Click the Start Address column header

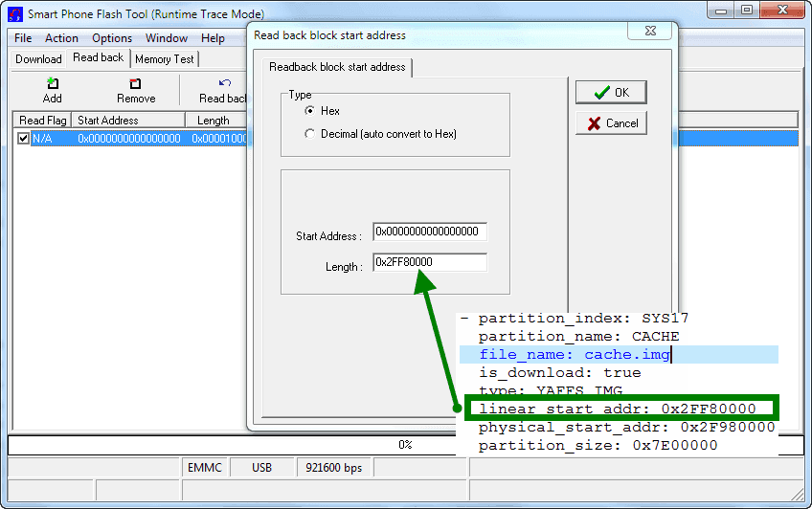point(128,121)
